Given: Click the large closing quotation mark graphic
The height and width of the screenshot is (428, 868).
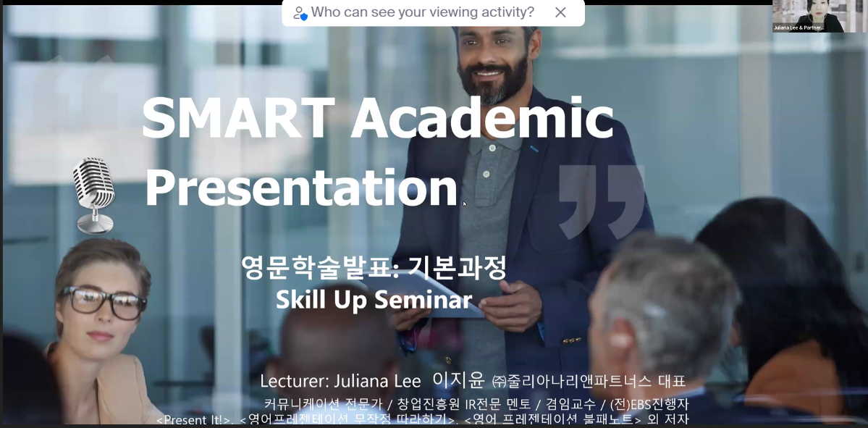Looking at the screenshot, I should [x=601, y=200].
